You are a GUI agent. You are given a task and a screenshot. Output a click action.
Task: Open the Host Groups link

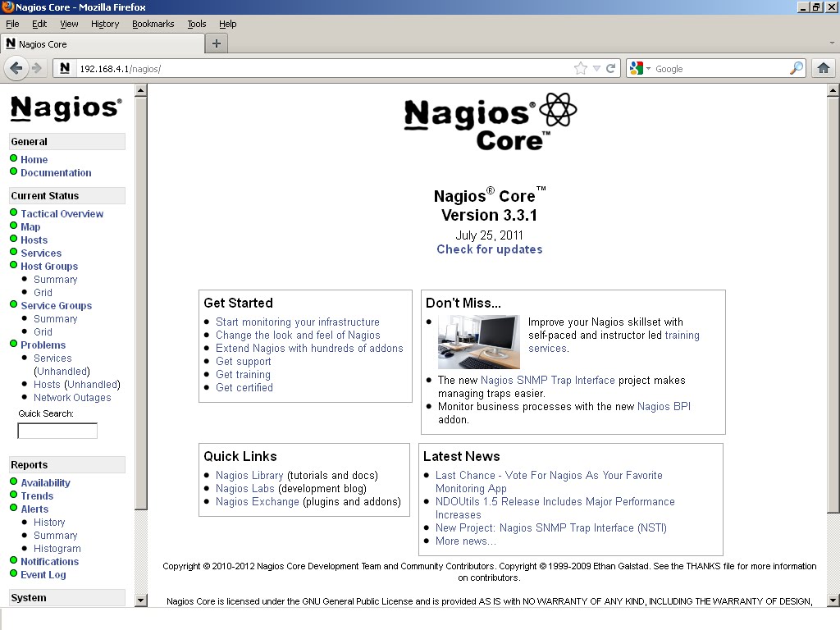(49, 267)
